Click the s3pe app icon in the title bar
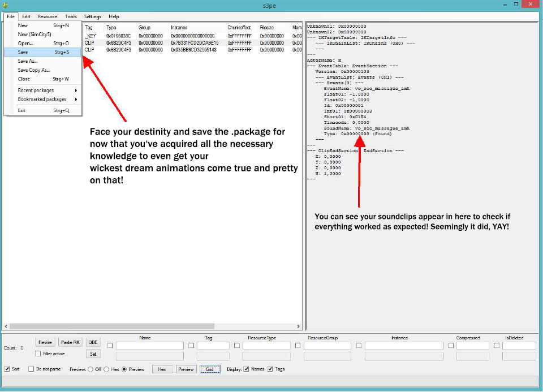The image size is (543, 392). tap(5, 5)
